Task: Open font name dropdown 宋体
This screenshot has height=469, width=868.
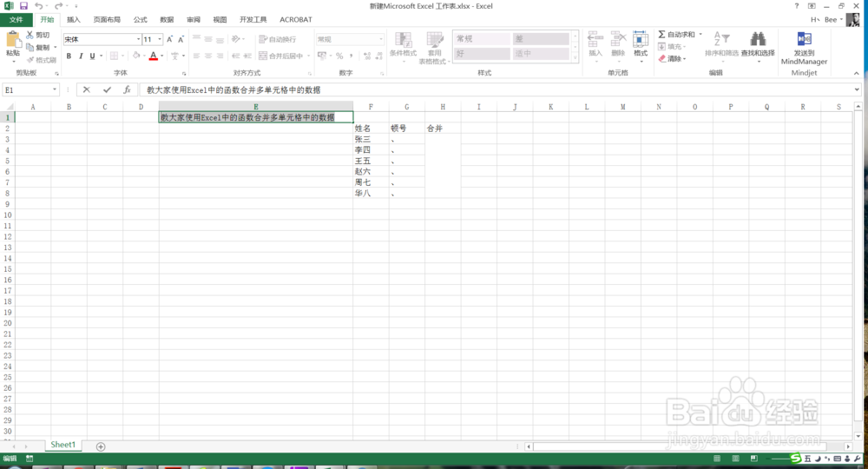Action: point(138,39)
